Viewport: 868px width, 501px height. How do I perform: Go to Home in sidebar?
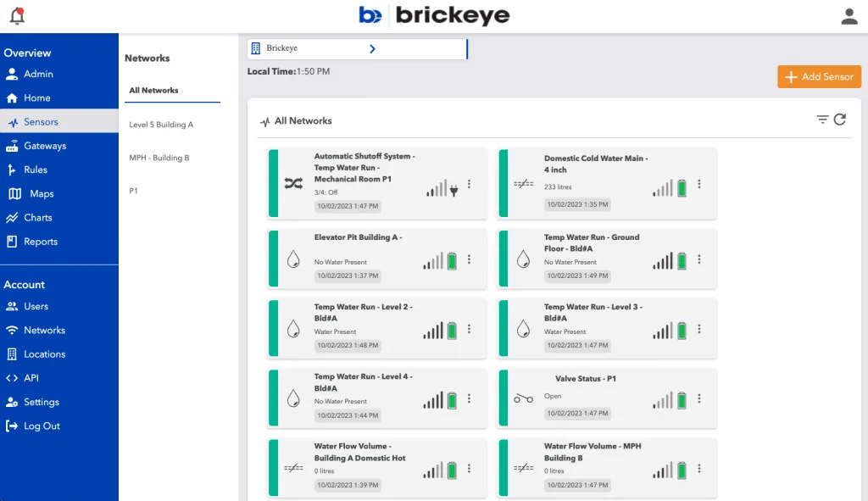tap(59, 98)
